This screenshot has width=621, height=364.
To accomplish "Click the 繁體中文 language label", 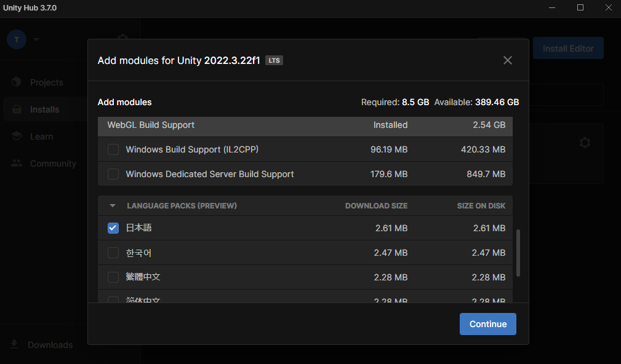I will (x=143, y=277).
